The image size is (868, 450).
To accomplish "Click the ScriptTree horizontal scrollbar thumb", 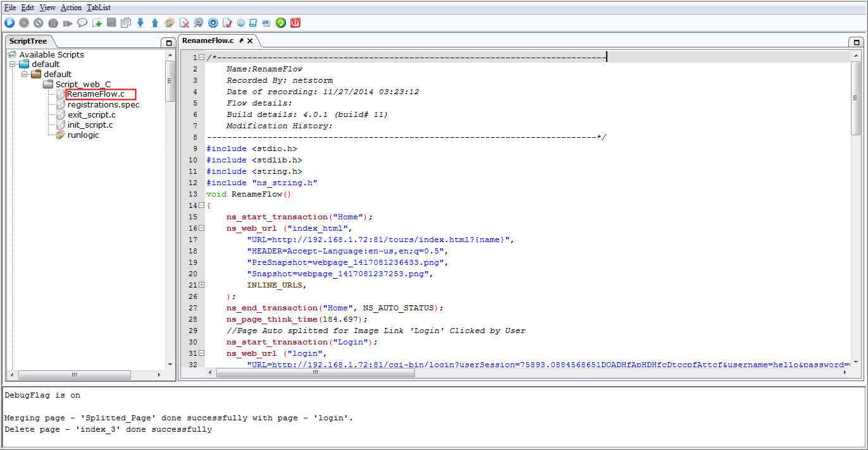I will pyautogui.click(x=74, y=374).
